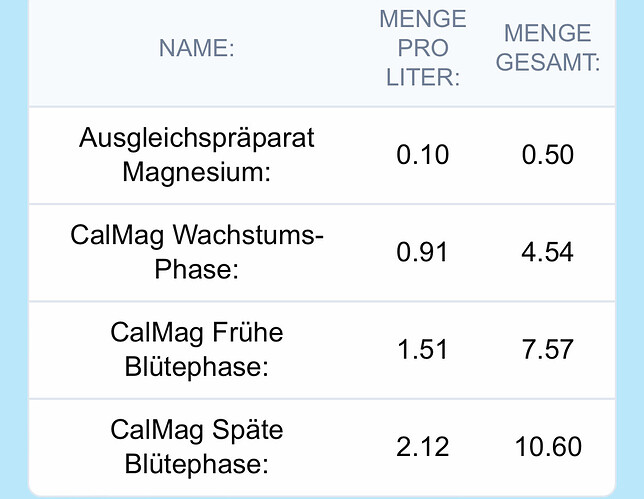Click the 0.10 per-liter value
Image resolution: width=644 pixels, height=499 pixels.
[x=422, y=155]
